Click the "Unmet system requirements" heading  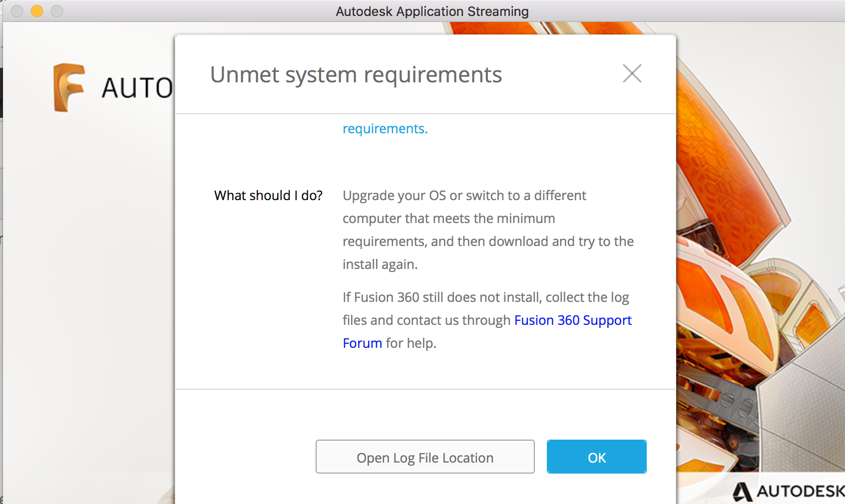(x=356, y=75)
